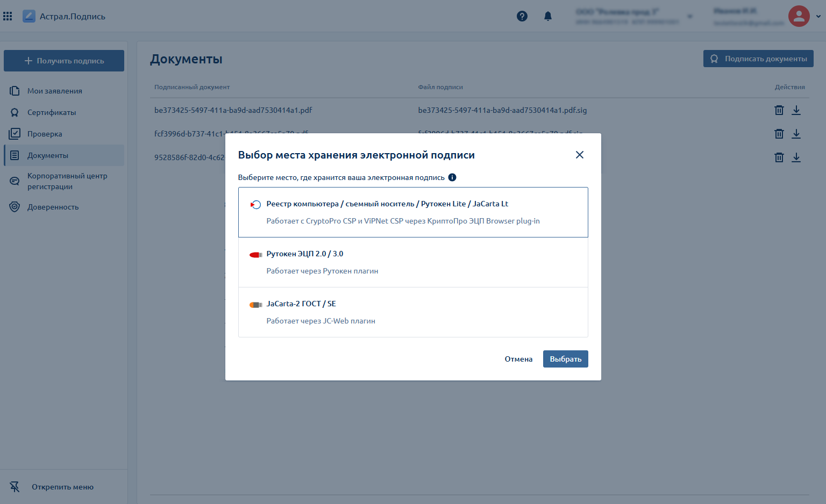This screenshot has width=826, height=504.
Task: Download the first signed document
Action: click(x=796, y=110)
